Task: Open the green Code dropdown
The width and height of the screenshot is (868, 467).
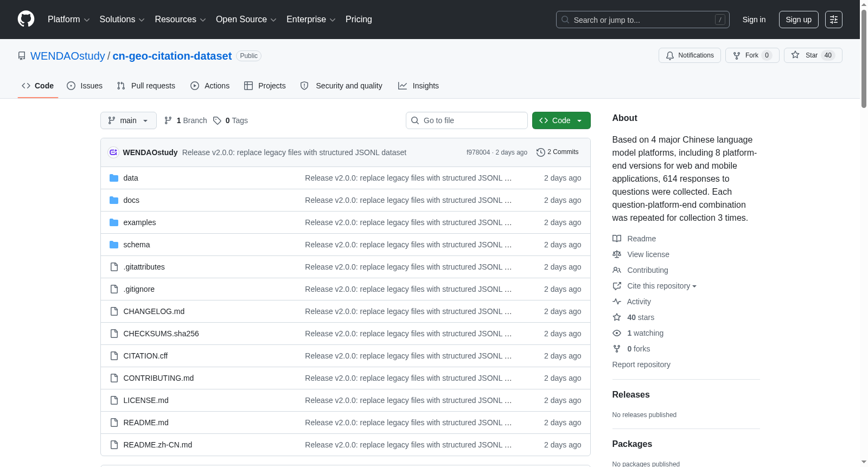Action: tap(561, 120)
